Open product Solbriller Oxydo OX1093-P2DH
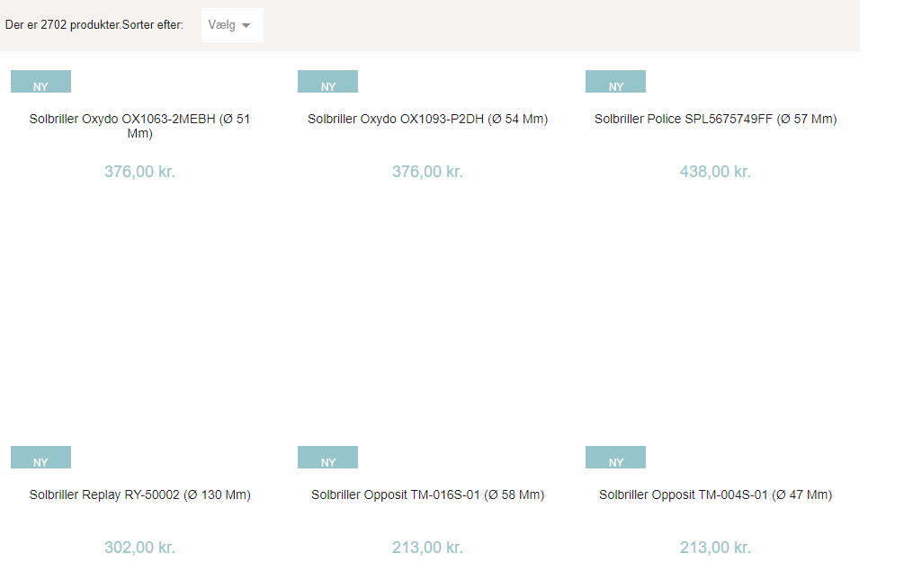 [x=427, y=119]
